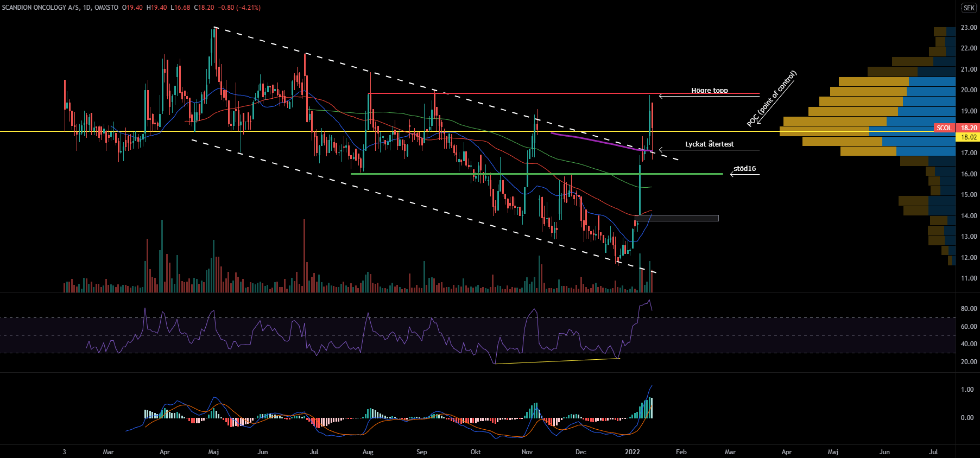Click the Nov label on time axis
This screenshot has height=458, width=980.
tap(527, 452)
